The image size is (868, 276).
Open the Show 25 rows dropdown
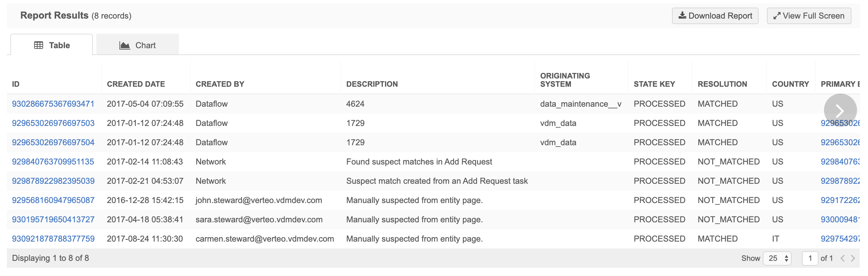point(777,258)
